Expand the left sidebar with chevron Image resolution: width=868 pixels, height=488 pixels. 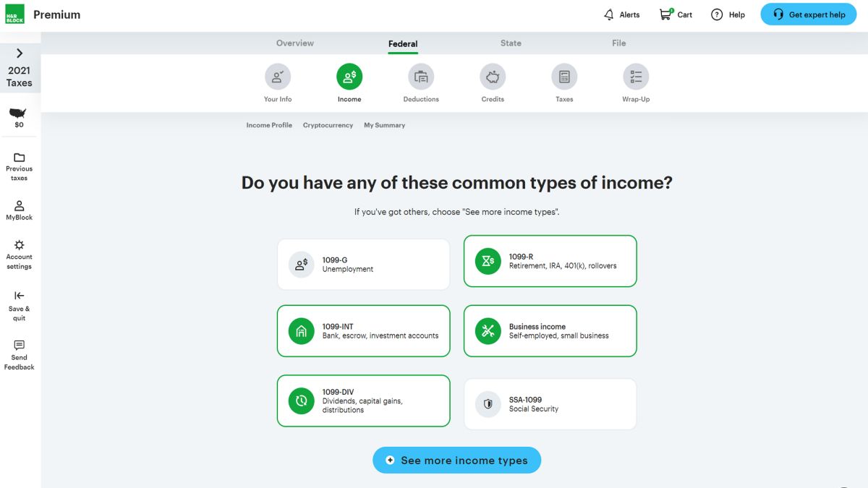(x=20, y=53)
